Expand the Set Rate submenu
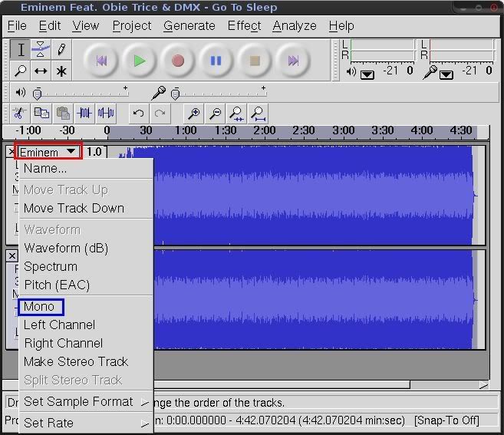This screenshot has width=504, height=435. point(49,423)
